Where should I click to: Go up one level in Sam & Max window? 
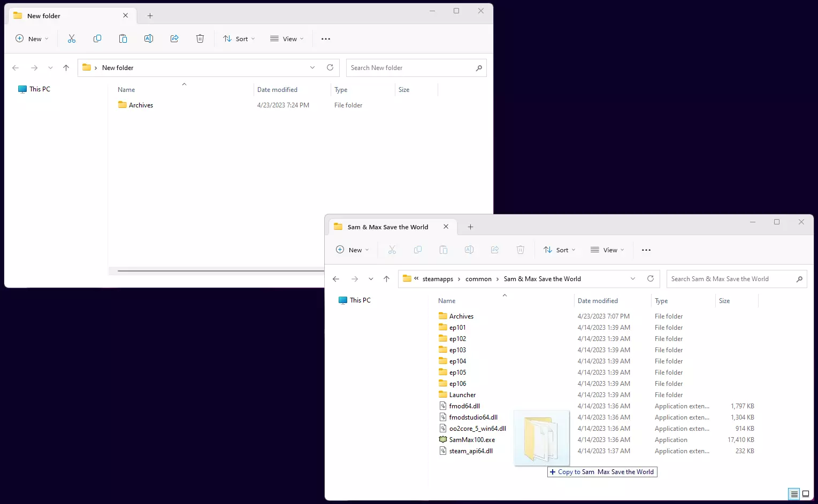click(x=387, y=279)
